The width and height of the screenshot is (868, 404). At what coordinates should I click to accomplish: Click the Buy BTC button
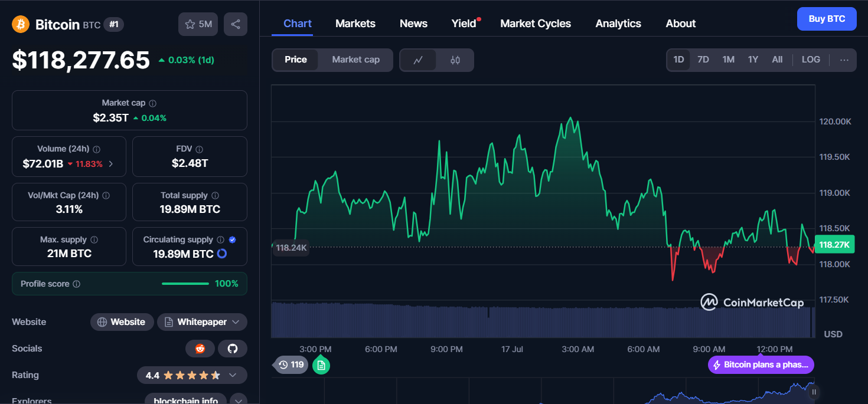[x=827, y=19]
